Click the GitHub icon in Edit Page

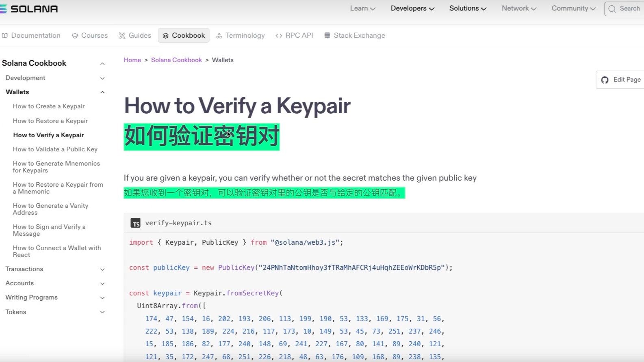pyautogui.click(x=605, y=80)
